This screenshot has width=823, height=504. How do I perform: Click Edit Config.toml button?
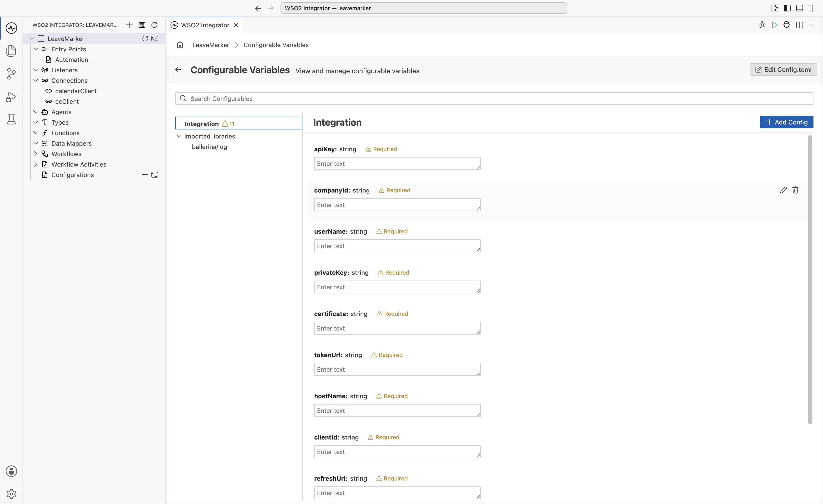coord(783,69)
